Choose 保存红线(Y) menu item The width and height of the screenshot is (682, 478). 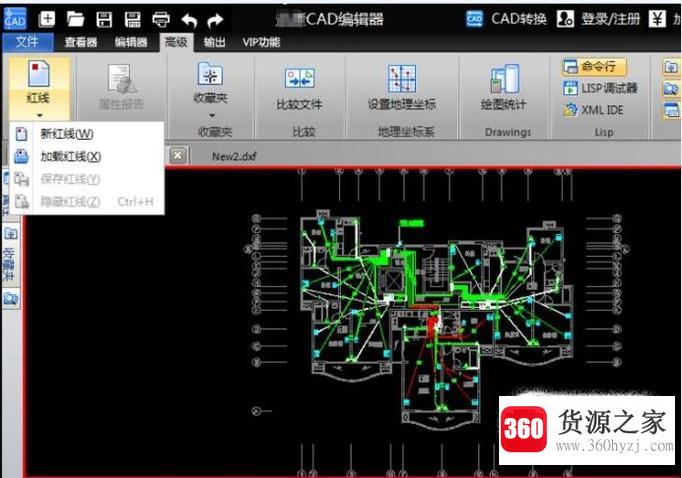click(86, 179)
